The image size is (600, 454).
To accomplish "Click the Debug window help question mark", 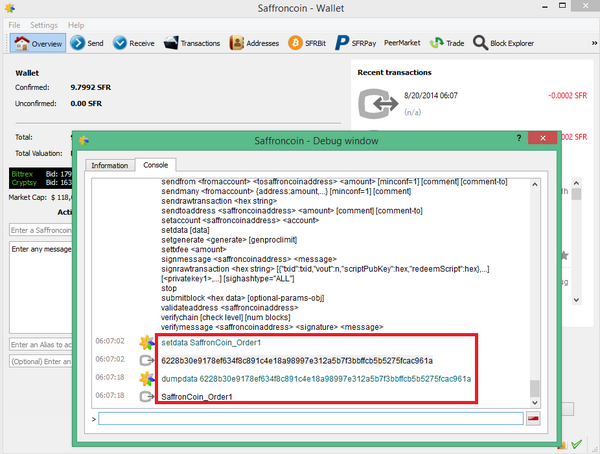I will pyautogui.click(x=519, y=138).
